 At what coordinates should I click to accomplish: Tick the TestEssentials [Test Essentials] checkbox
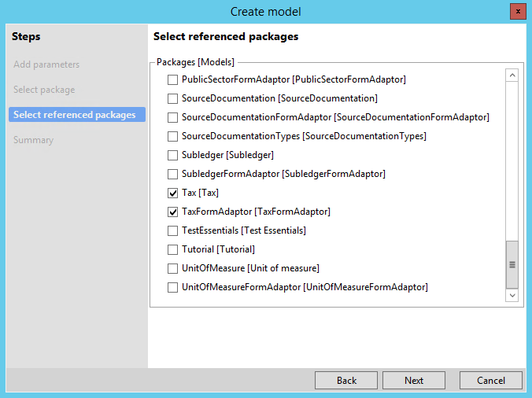tap(172, 231)
